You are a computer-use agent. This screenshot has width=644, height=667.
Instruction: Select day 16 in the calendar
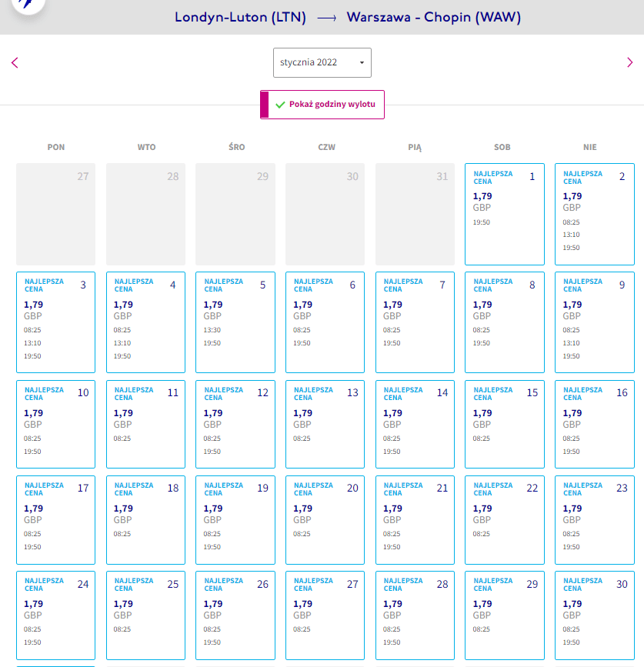(x=594, y=424)
